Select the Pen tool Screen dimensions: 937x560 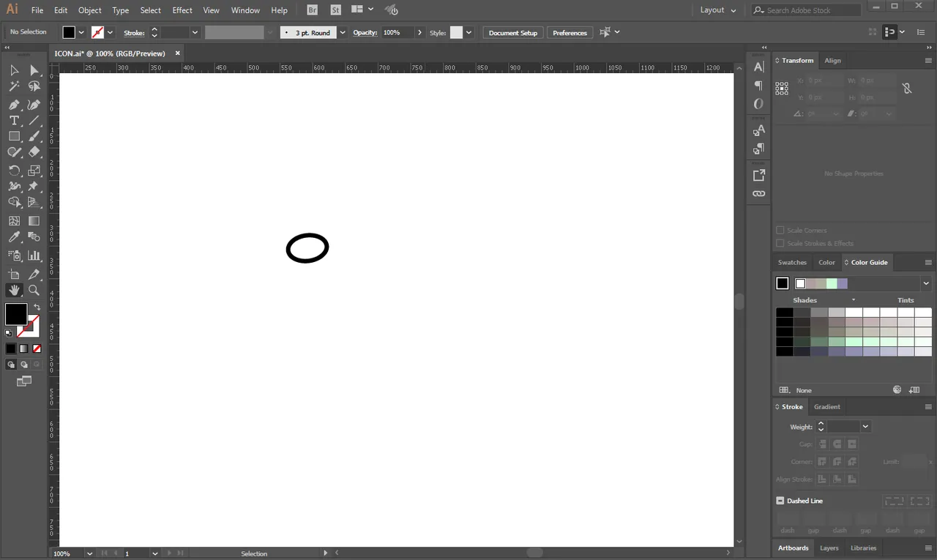14,105
